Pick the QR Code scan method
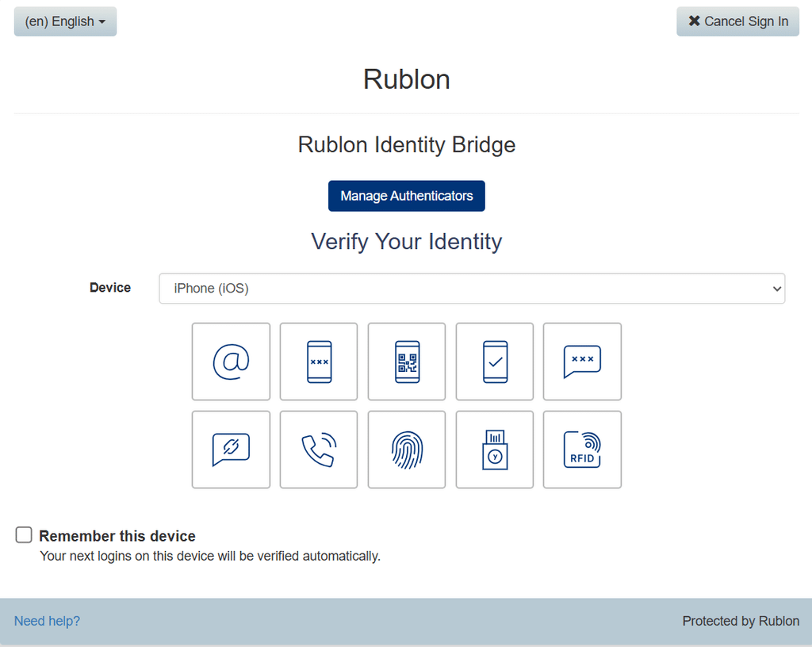 [407, 362]
